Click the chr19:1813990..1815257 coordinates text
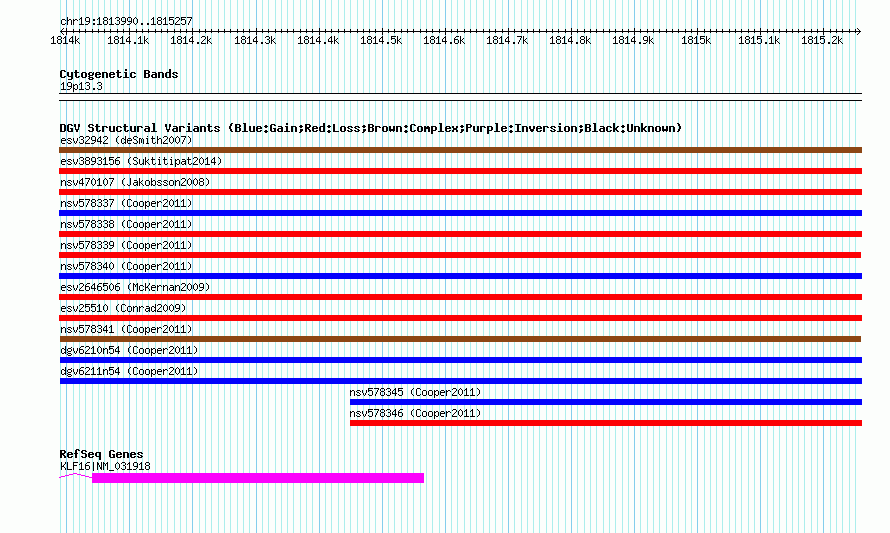Image resolution: width=890 pixels, height=533 pixels. point(126,22)
